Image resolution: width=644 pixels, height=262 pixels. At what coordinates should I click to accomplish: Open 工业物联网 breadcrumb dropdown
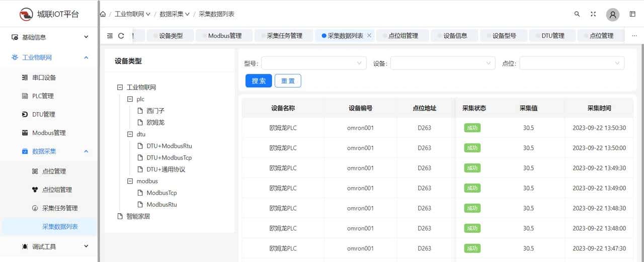[133, 14]
